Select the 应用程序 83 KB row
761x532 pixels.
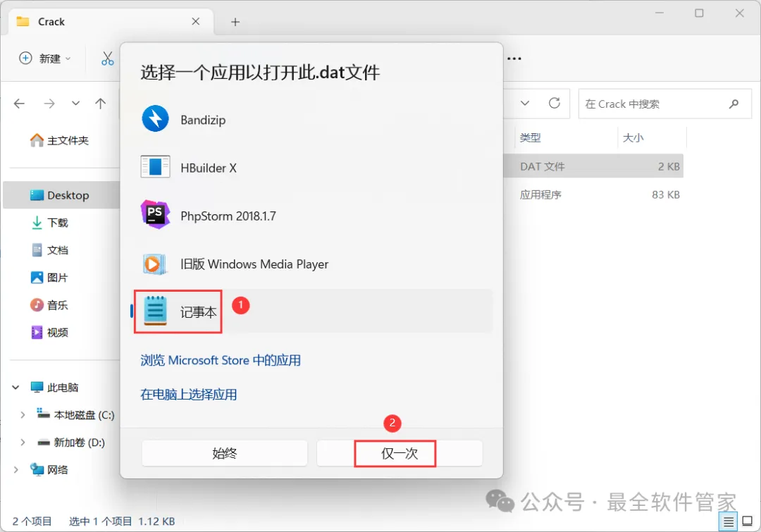(593, 194)
